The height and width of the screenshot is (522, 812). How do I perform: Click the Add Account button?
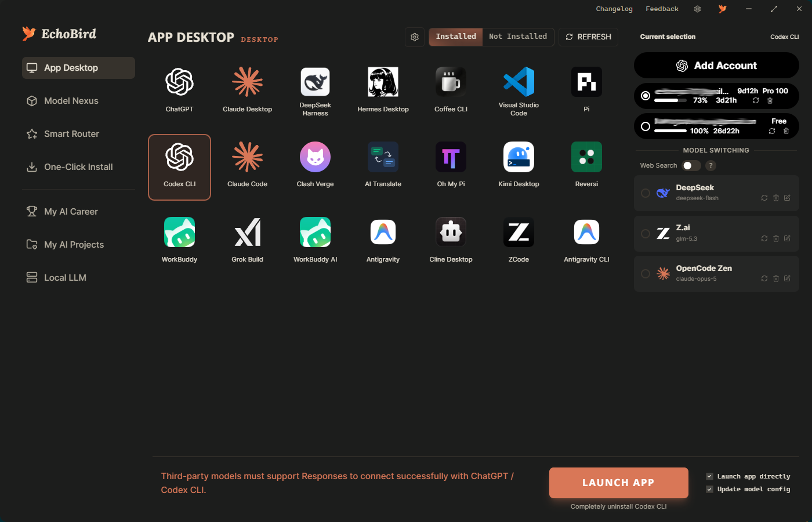click(716, 66)
